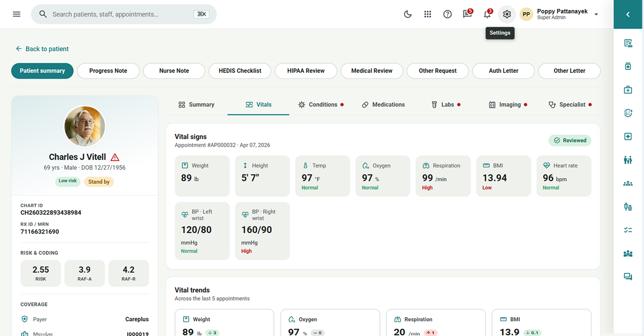644x336 pixels.
Task: Click the patient alert warning triangle
Action: pos(115,157)
